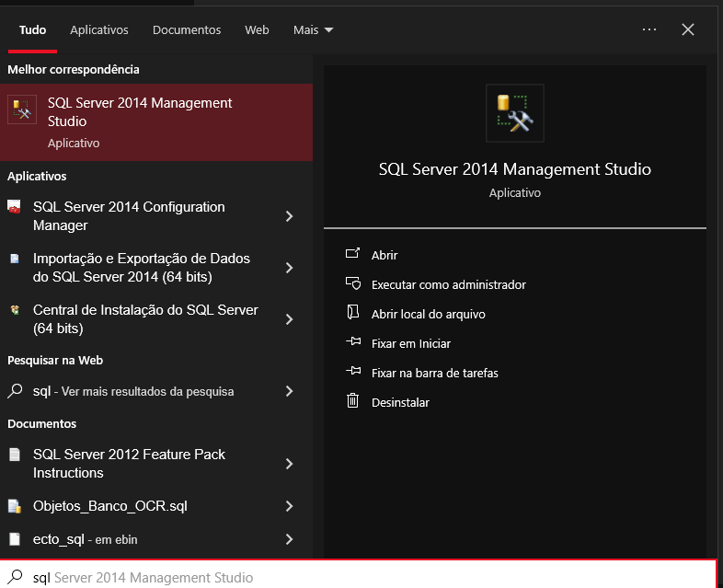This screenshot has width=723, height=588.
Task: Choose Abrir local do arquivo
Action: tap(428, 314)
